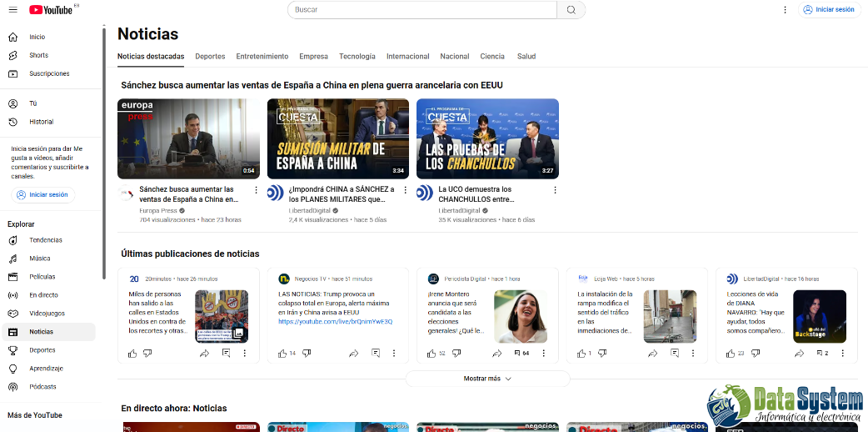Viewport: 868px width, 432px height.
Task: Switch to the Tecnología tab
Action: pos(357,56)
